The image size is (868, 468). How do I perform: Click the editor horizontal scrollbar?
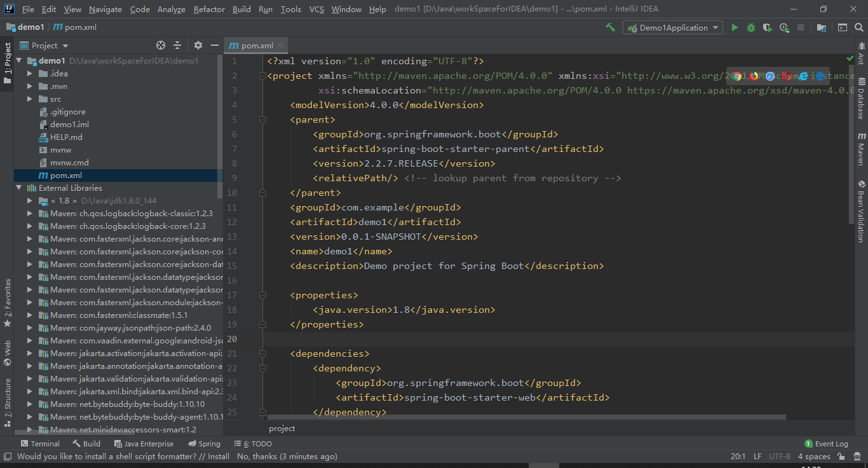[526, 418]
